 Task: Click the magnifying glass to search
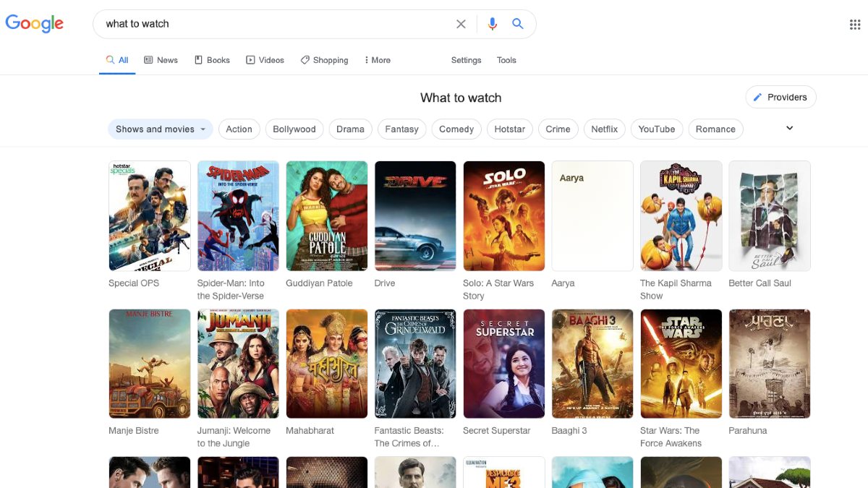[x=518, y=23]
